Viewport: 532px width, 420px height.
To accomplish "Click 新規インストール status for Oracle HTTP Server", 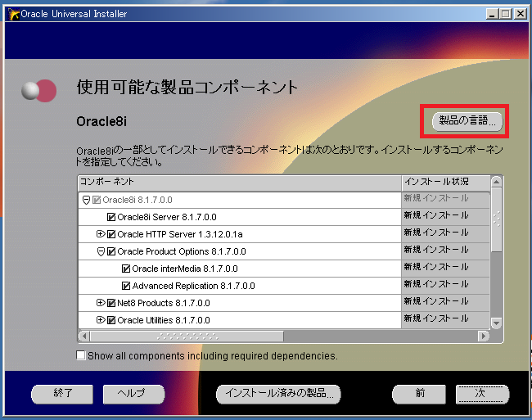I will coord(436,233).
